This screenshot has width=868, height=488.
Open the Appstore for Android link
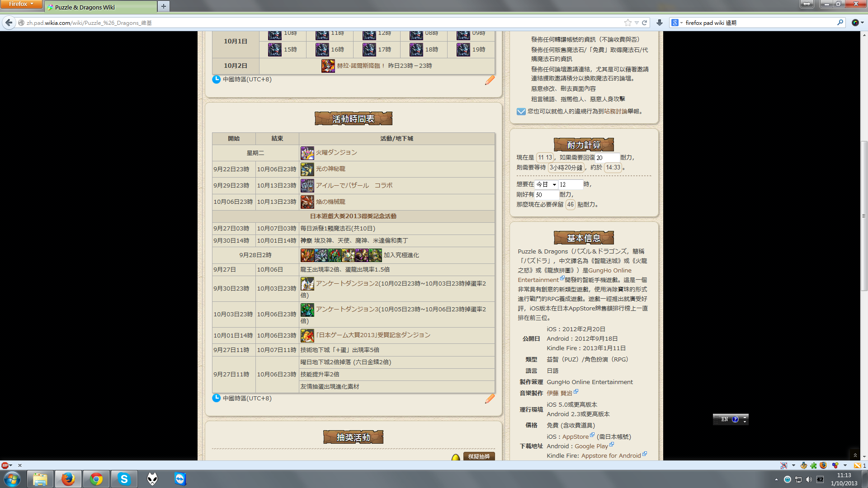611,456
